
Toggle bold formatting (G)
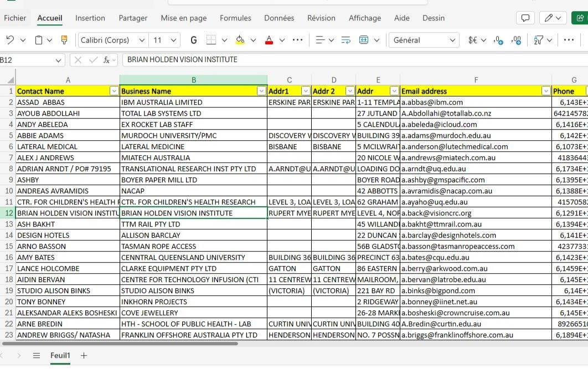(193, 40)
